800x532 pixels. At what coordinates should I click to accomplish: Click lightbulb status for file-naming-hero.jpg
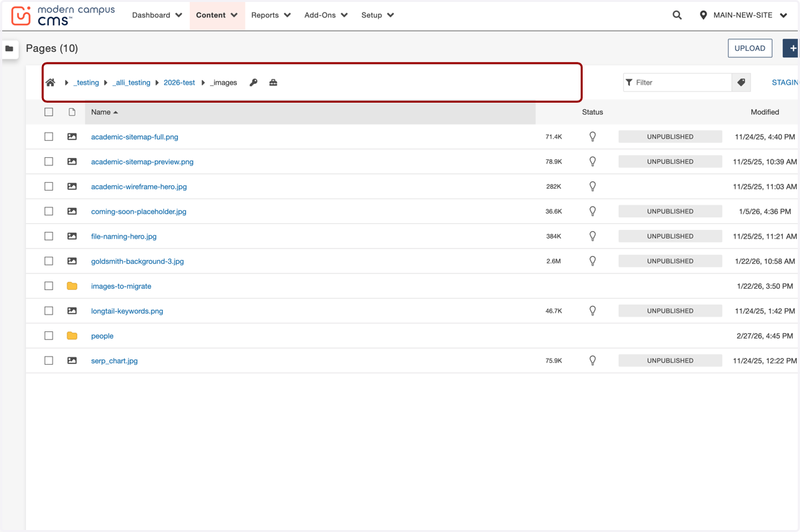[x=593, y=236]
